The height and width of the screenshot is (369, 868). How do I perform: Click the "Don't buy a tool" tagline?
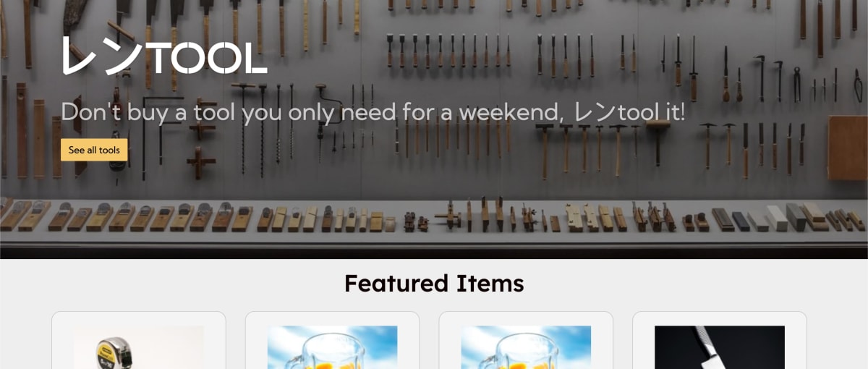[373, 113]
